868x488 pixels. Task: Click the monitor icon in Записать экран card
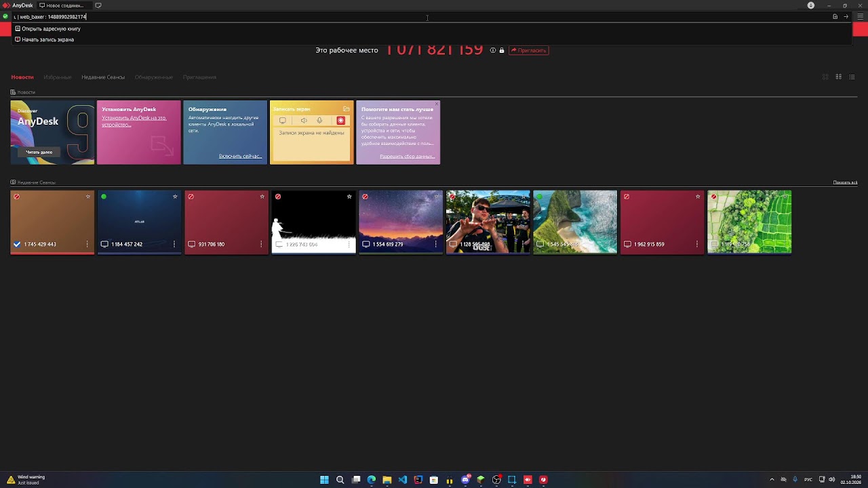283,121
